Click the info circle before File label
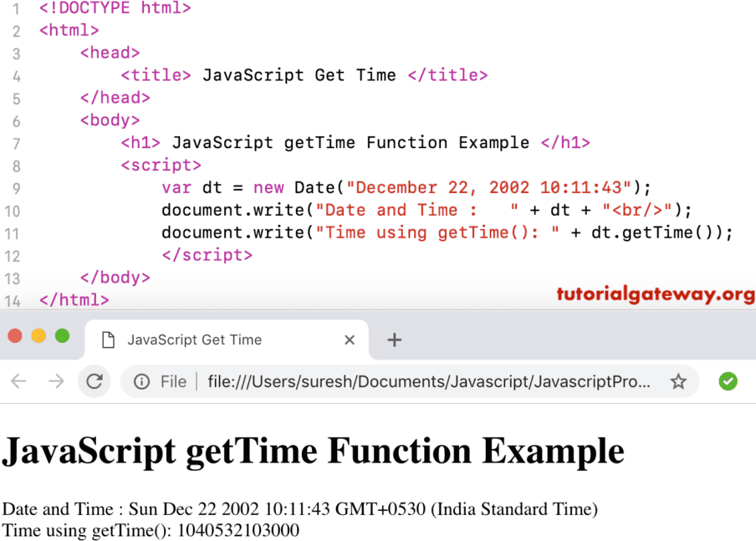 tap(142, 381)
